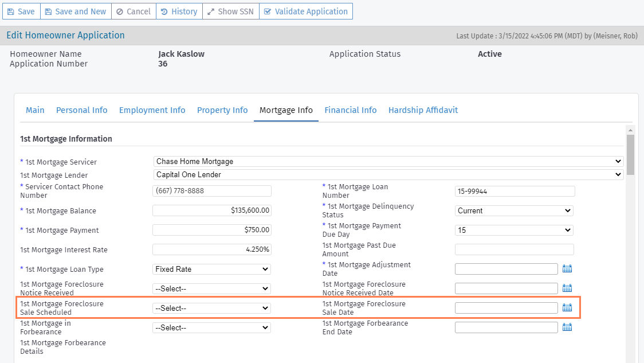The height and width of the screenshot is (363, 644).
Task: Click the Cancel icon in the toolbar
Action: tap(121, 11)
